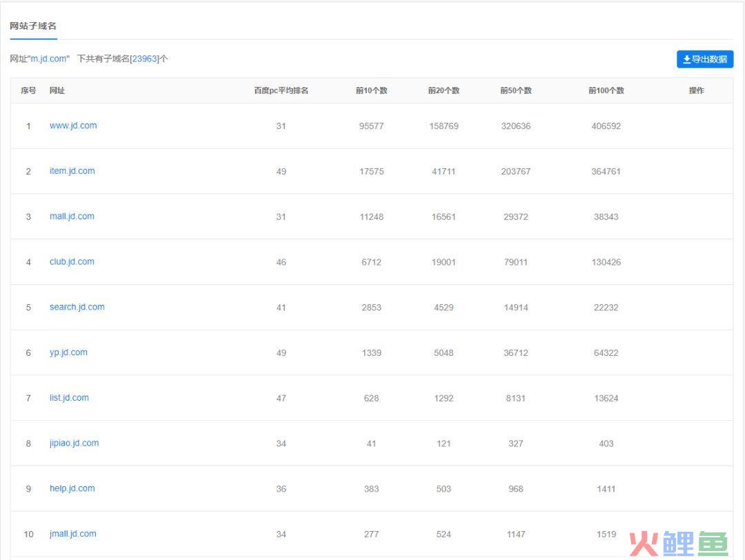
Task: Open www.jd.com link
Action: 73,126
